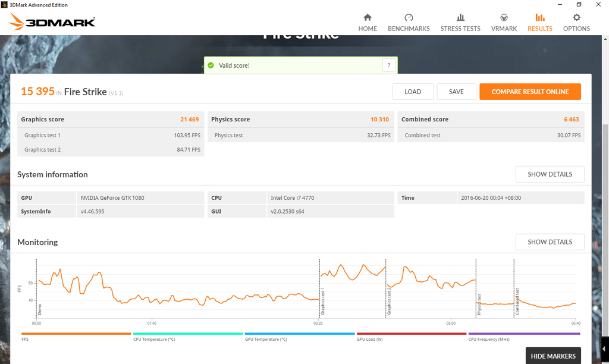Click the Hide Markers button
Image resolution: width=609 pixels, height=364 pixels.
pyautogui.click(x=553, y=356)
